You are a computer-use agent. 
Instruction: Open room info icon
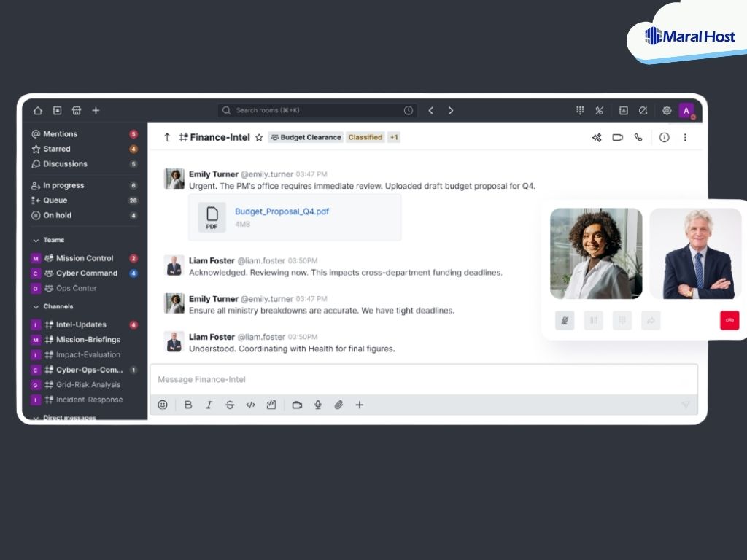664,138
